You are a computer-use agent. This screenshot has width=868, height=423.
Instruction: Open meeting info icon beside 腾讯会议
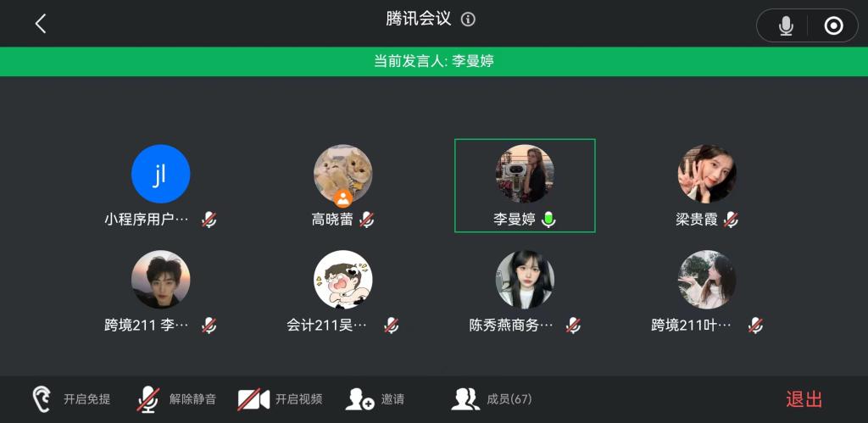(468, 20)
